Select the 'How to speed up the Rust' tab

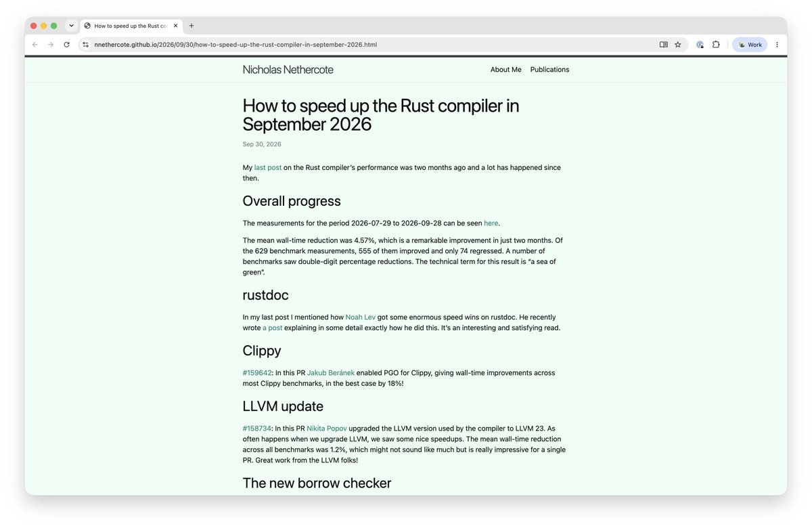click(x=132, y=26)
